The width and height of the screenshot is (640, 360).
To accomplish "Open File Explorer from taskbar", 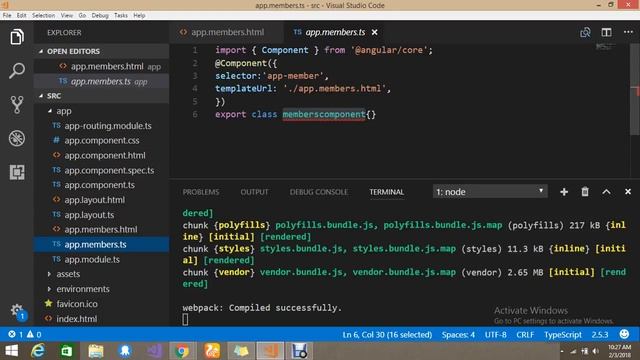I will [96, 351].
